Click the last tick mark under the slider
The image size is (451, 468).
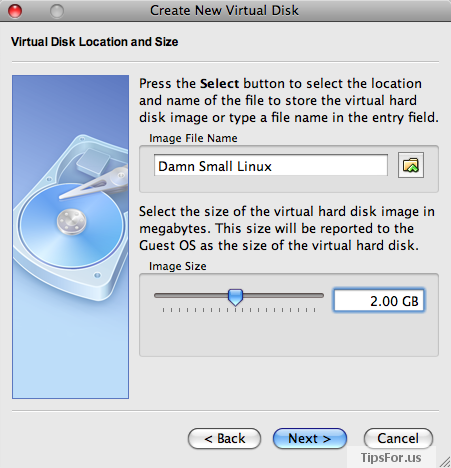point(314,310)
